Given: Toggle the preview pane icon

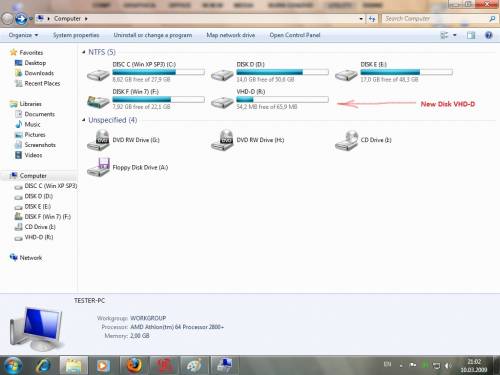Looking at the screenshot, I should [471, 35].
